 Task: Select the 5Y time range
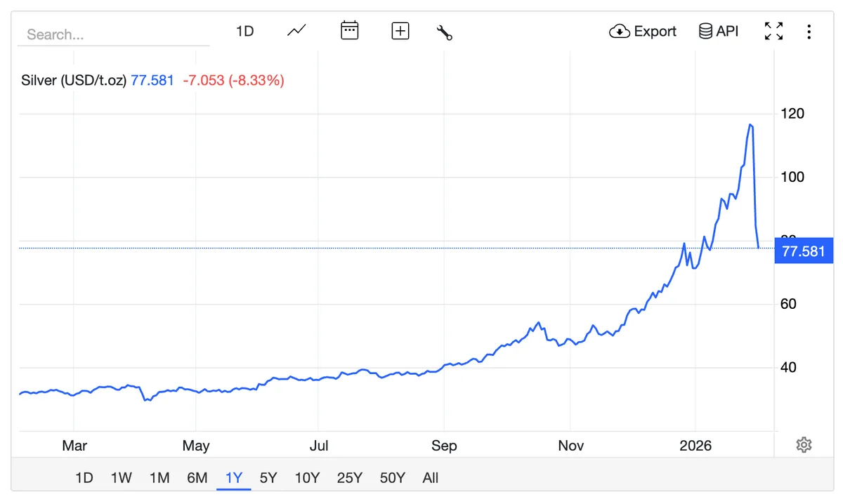click(x=268, y=478)
